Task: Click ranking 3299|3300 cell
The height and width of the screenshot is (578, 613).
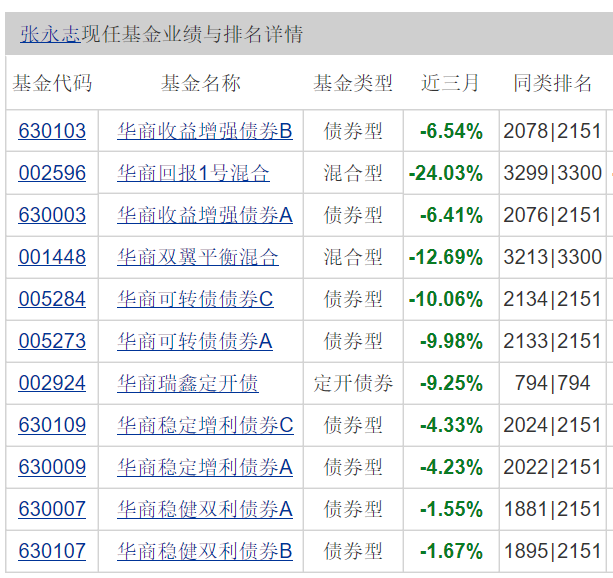Action: 552,173
